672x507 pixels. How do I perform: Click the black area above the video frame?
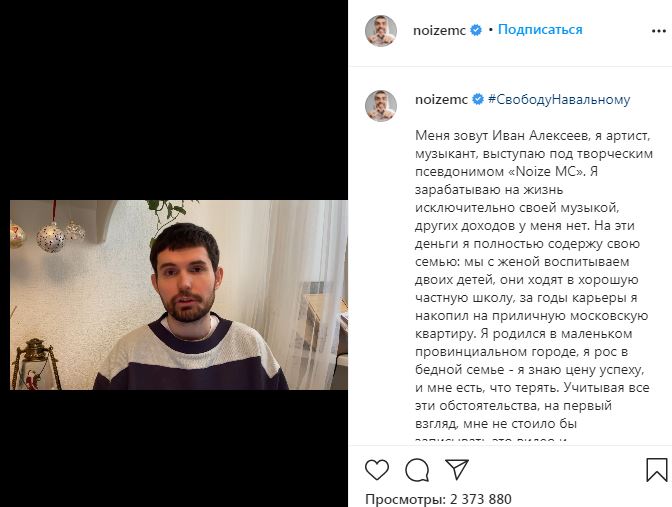click(x=174, y=100)
